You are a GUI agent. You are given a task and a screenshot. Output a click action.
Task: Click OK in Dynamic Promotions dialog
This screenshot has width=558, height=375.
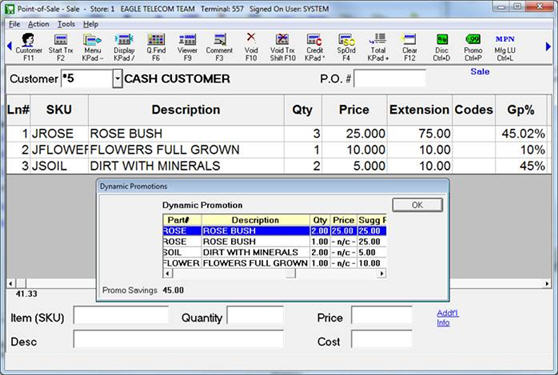[417, 205]
